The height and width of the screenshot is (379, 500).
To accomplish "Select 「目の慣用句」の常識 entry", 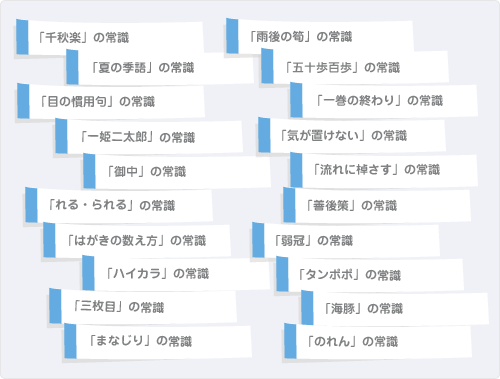I will [x=111, y=101].
